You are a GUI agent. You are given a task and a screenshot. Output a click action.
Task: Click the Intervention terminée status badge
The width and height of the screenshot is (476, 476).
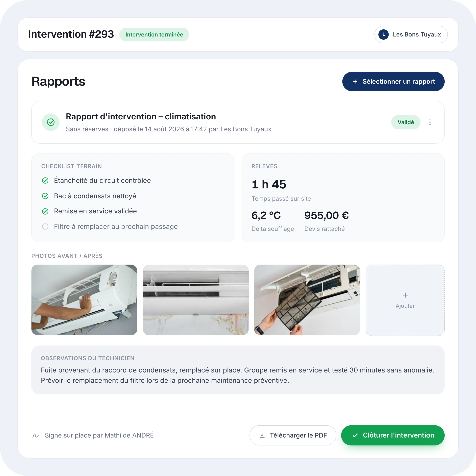point(154,35)
